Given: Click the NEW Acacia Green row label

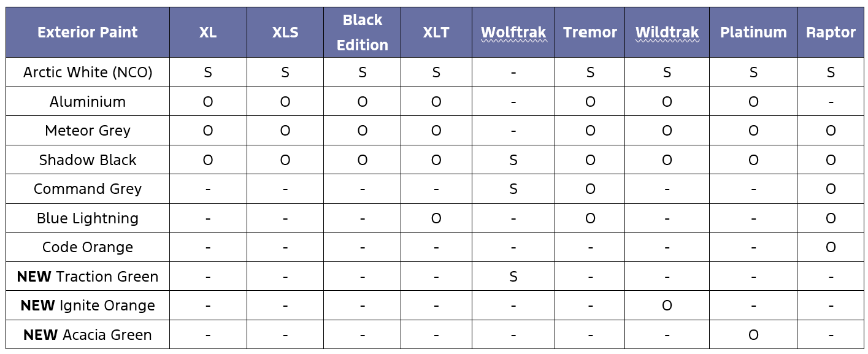Looking at the screenshot, I should pos(88,335).
